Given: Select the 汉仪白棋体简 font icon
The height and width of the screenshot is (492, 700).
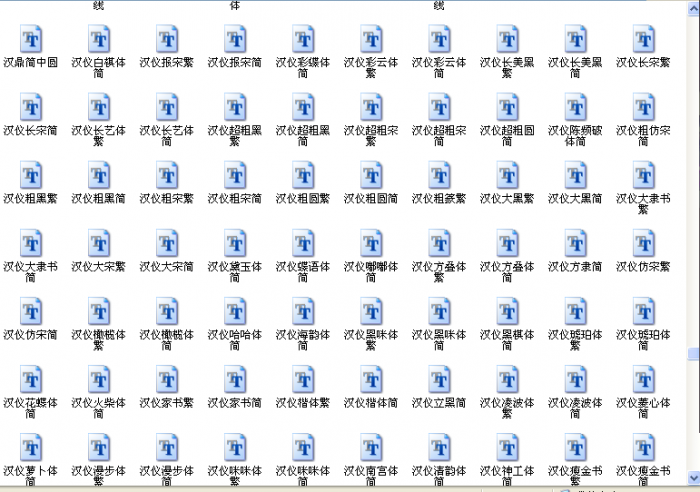Looking at the screenshot, I should tap(99, 39).
